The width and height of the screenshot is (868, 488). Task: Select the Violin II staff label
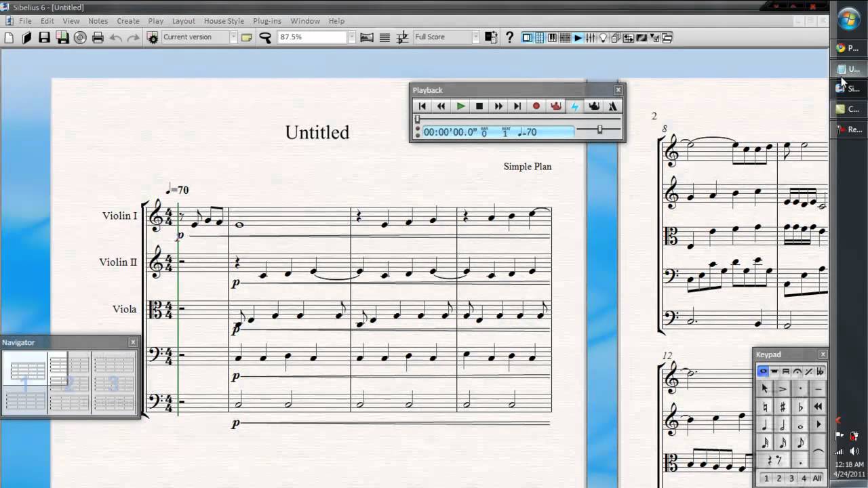point(118,262)
